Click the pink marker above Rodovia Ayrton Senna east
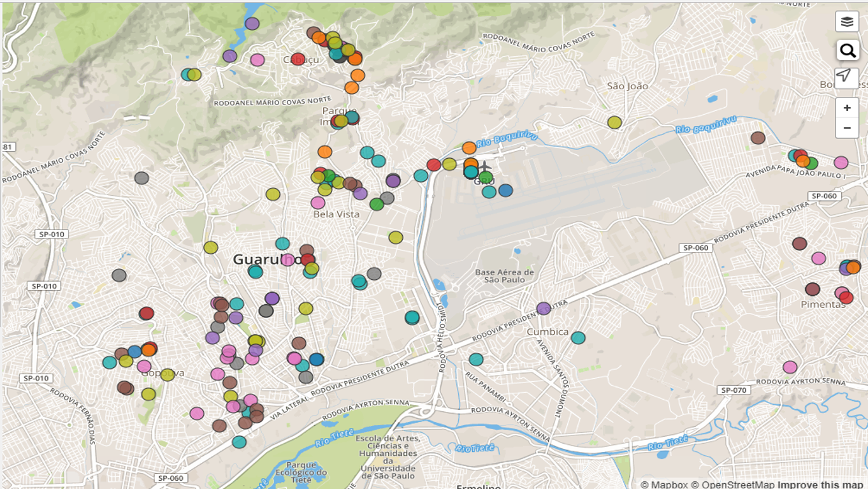This screenshot has height=489, width=868. [x=790, y=367]
